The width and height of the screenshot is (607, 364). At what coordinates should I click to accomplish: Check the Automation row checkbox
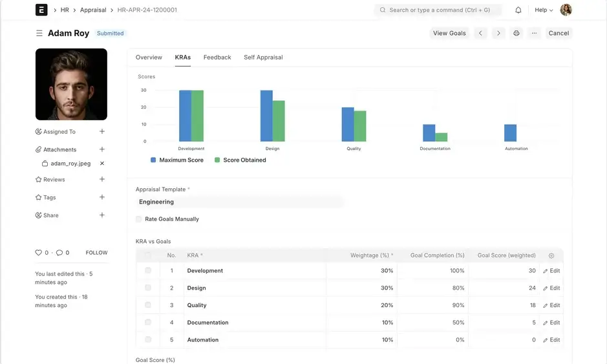[x=148, y=339]
